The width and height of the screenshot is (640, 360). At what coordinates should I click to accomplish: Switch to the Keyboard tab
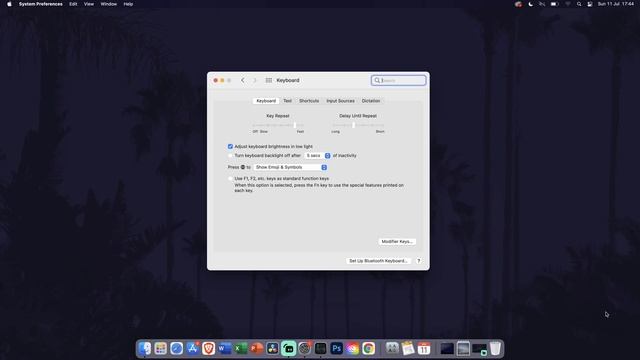pyautogui.click(x=266, y=101)
